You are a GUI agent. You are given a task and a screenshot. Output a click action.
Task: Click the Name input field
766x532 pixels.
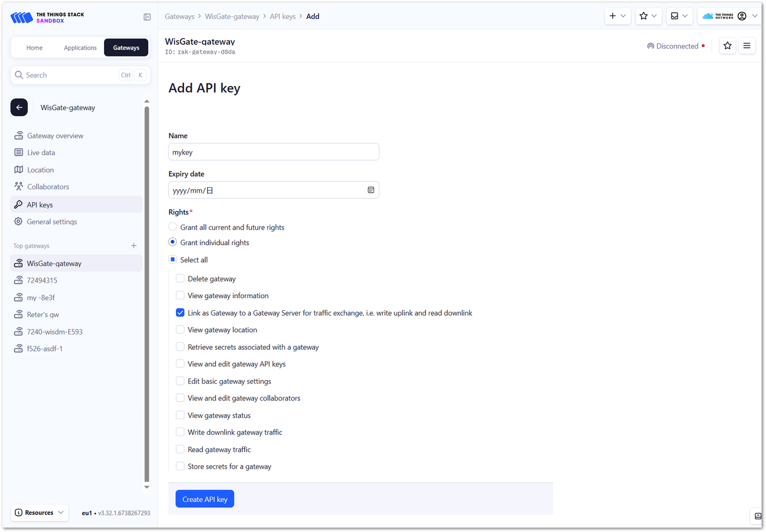274,152
